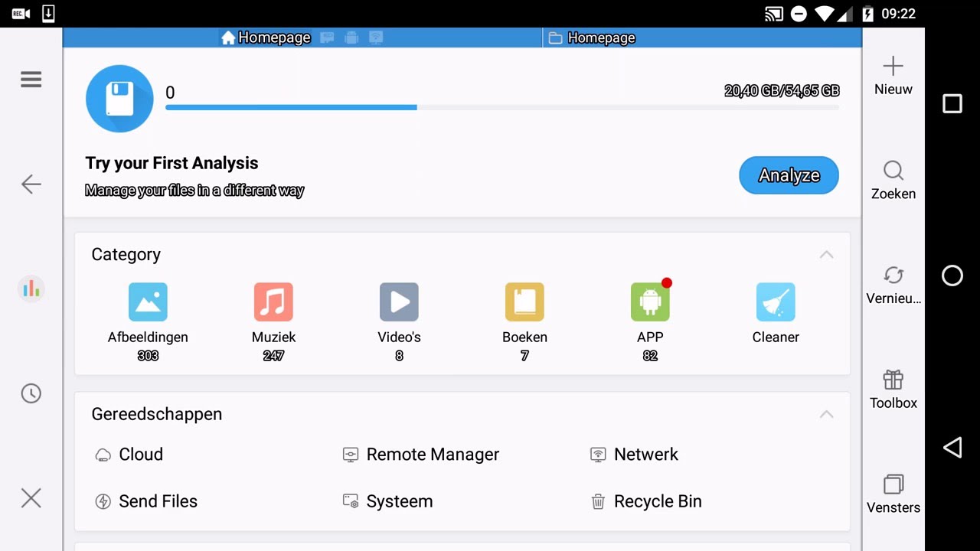Tap the 247 count under Muziek
980x551 pixels.
[273, 356]
